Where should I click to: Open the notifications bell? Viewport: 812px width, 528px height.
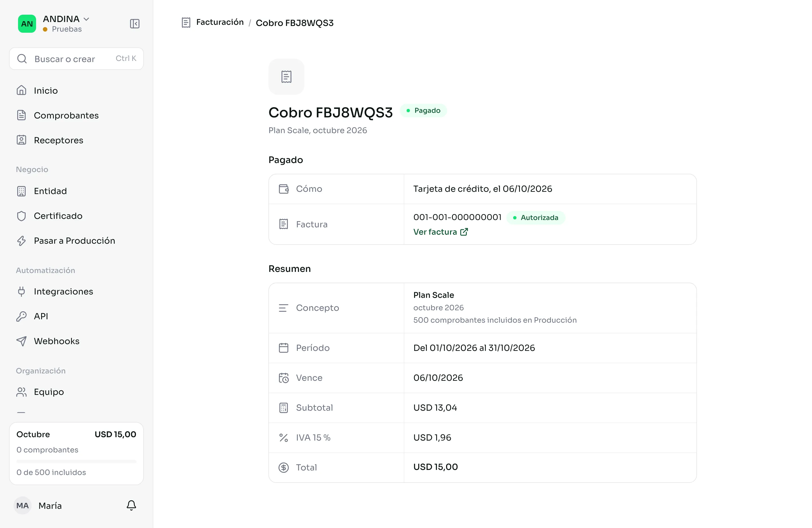[x=131, y=505]
